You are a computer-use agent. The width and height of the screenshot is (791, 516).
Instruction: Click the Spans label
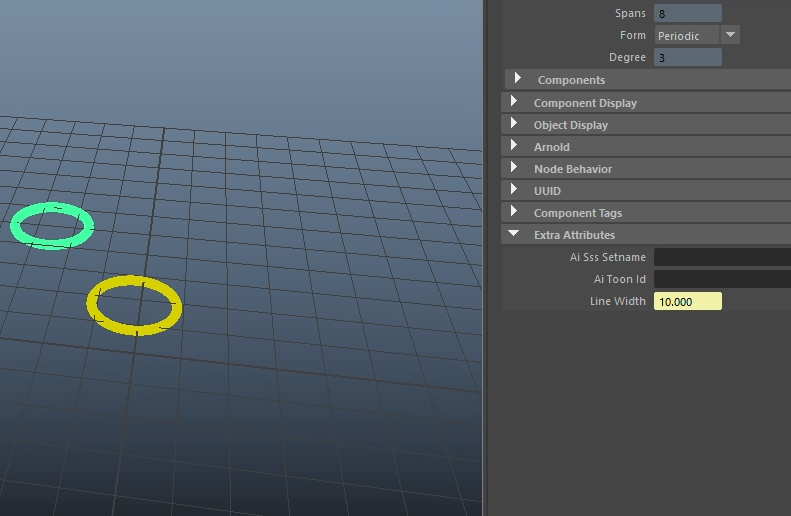click(630, 13)
